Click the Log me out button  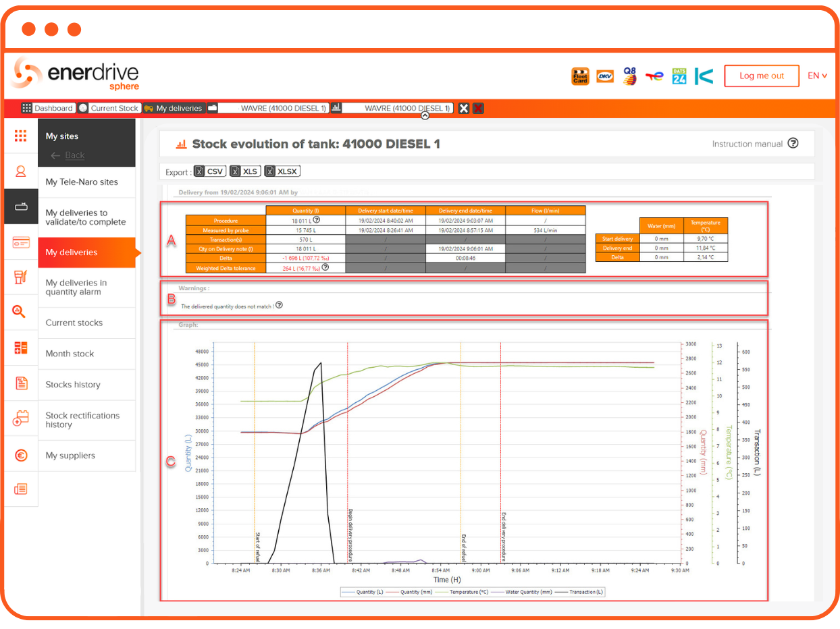pos(761,76)
